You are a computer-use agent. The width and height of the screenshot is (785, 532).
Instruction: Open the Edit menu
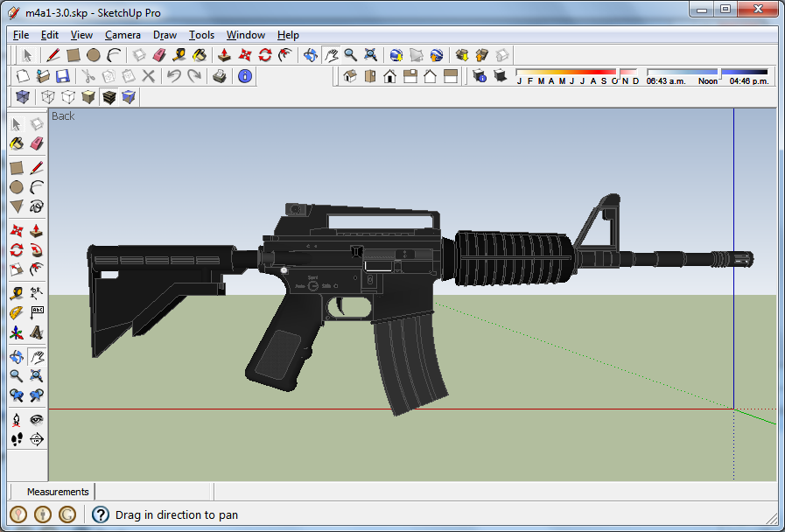pyautogui.click(x=50, y=35)
